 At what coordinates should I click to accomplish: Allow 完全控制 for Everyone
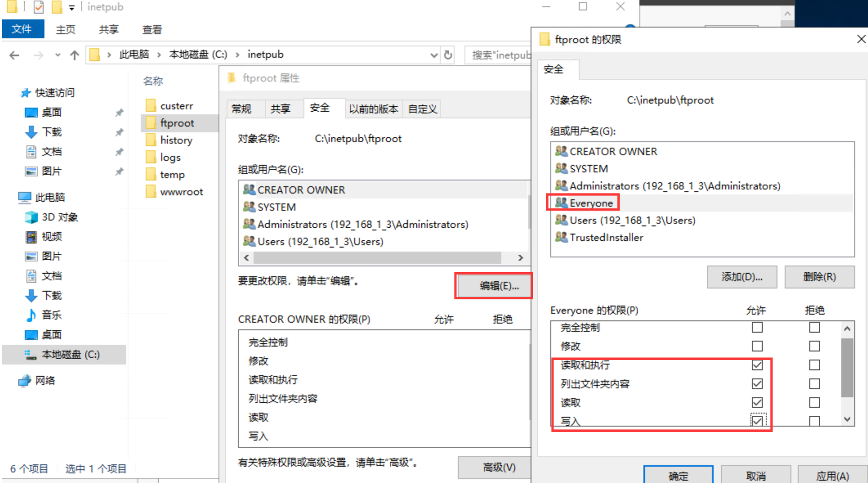(x=757, y=327)
